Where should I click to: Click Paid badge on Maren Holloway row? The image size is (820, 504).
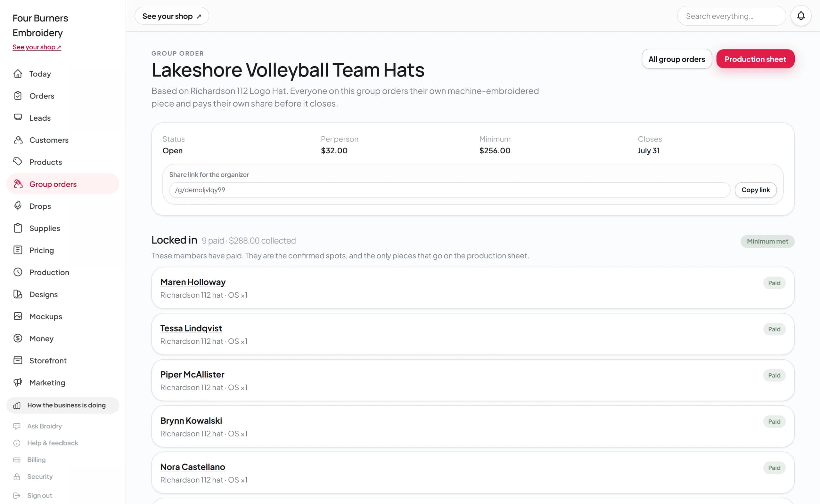click(x=774, y=283)
